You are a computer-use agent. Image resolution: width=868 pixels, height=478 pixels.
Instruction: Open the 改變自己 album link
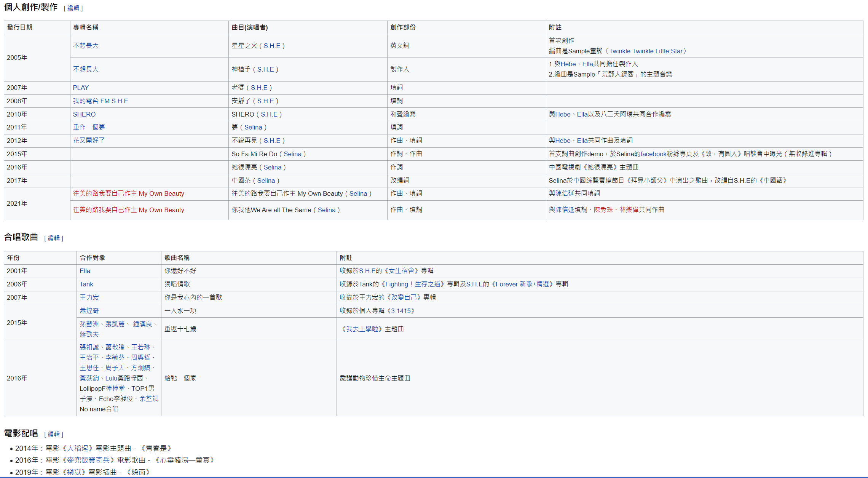[x=404, y=297]
